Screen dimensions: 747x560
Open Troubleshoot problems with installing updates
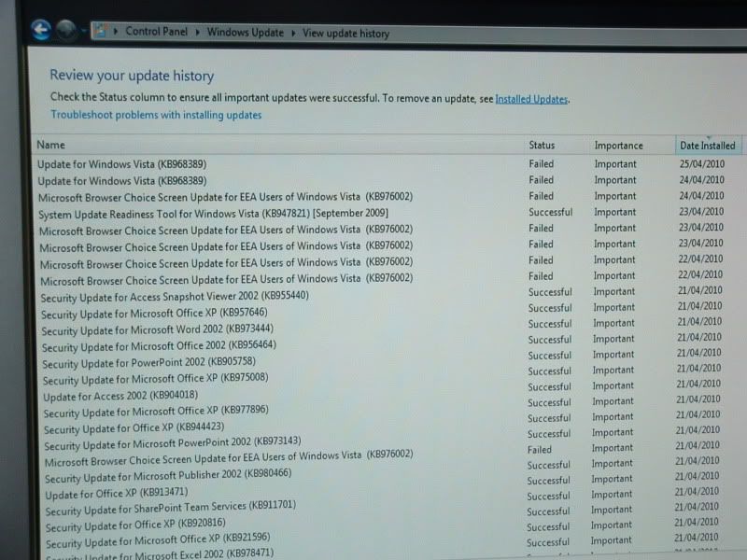click(x=156, y=115)
